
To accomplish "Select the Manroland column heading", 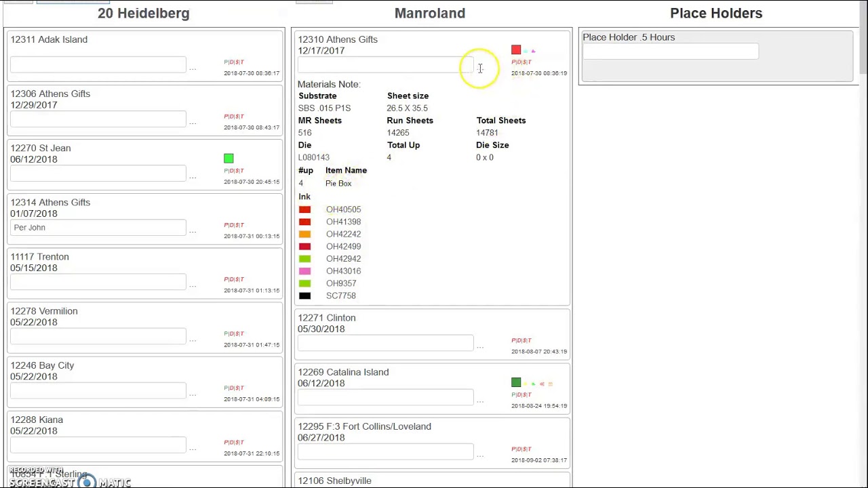I will click(x=430, y=13).
